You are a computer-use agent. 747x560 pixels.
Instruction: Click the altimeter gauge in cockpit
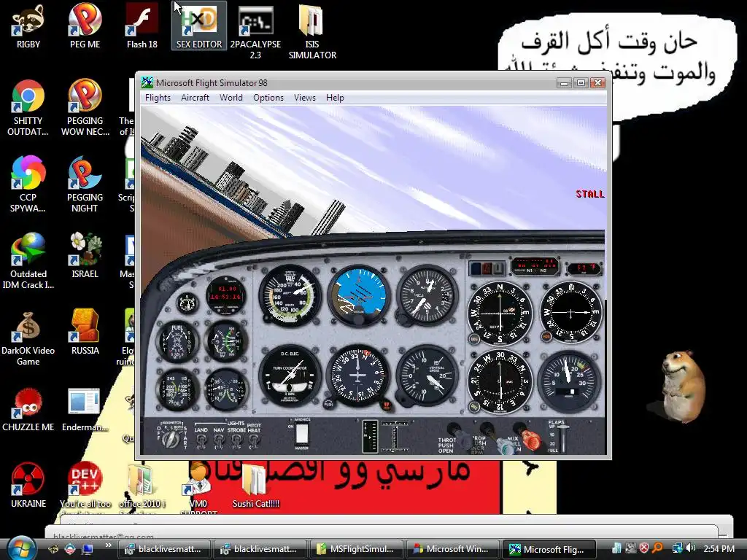pos(427,295)
